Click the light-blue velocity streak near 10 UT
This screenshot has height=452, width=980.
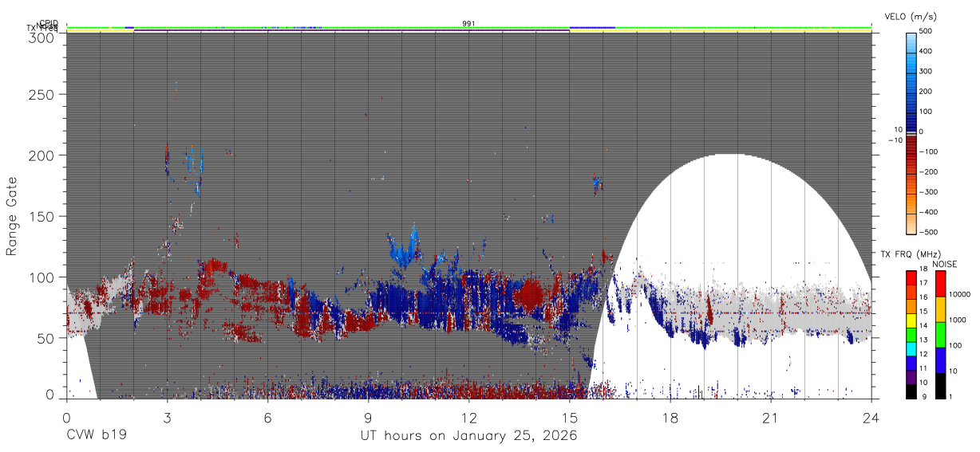pyautogui.click(x=405, y=249)
